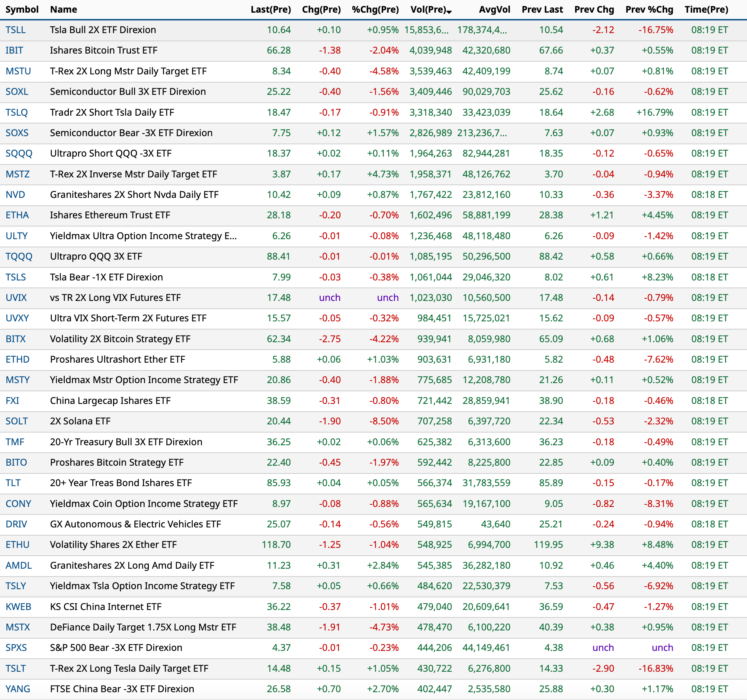
Task: Open the TQQQ ticker link
Action: coord(19,257)
